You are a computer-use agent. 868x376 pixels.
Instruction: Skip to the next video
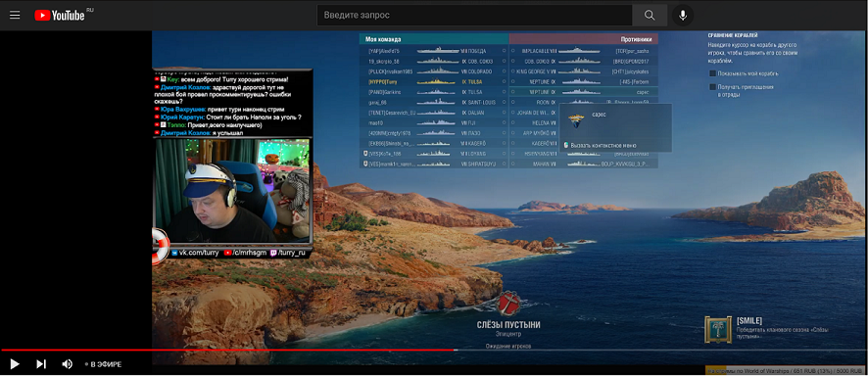point(41,364)
